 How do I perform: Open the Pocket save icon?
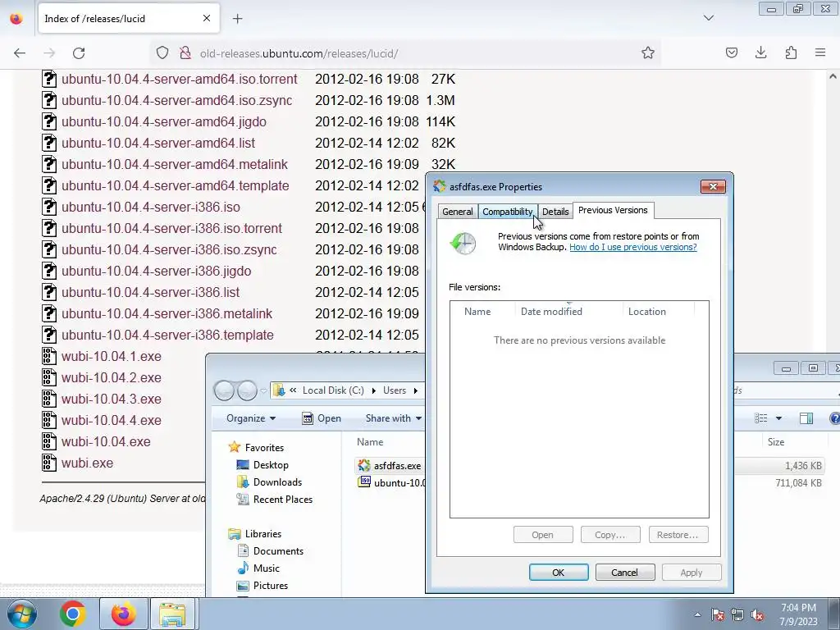coord(731,53)
